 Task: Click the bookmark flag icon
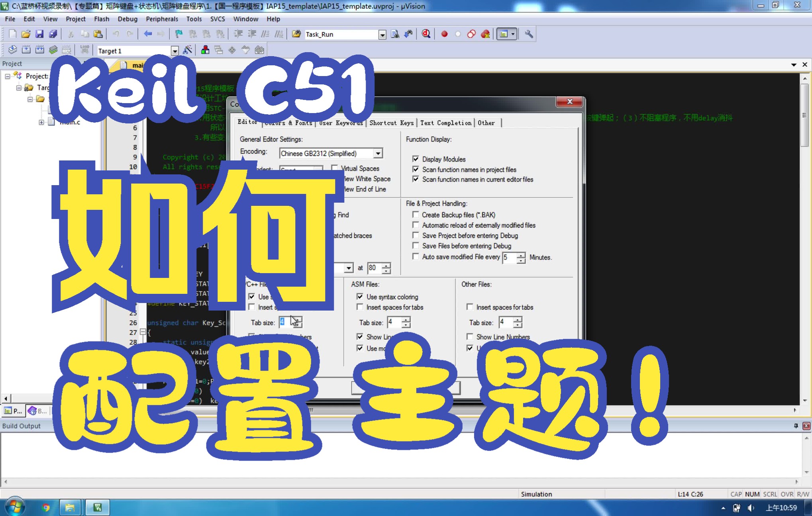pos(179,34)
